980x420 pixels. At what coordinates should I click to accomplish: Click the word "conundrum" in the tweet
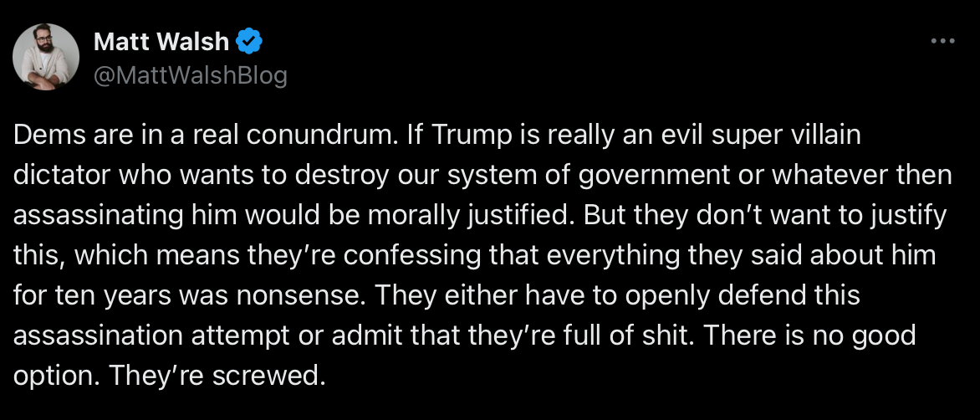coord(320,136)
